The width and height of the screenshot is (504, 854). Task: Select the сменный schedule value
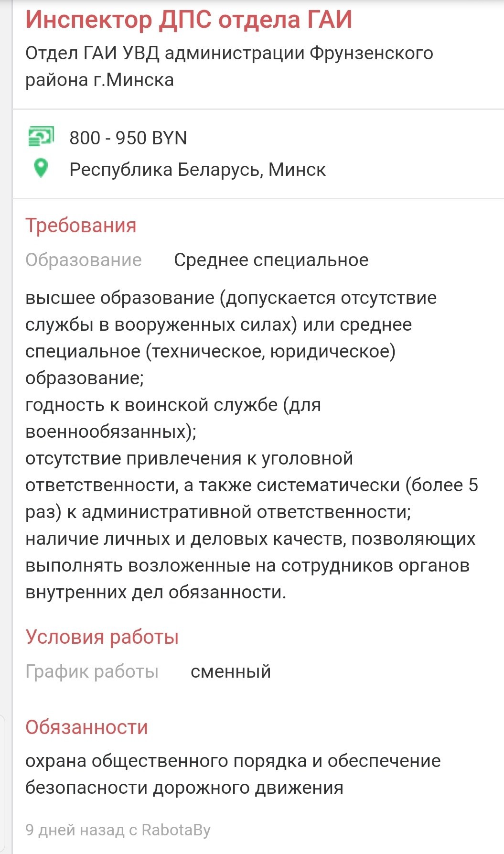point(231,671)
